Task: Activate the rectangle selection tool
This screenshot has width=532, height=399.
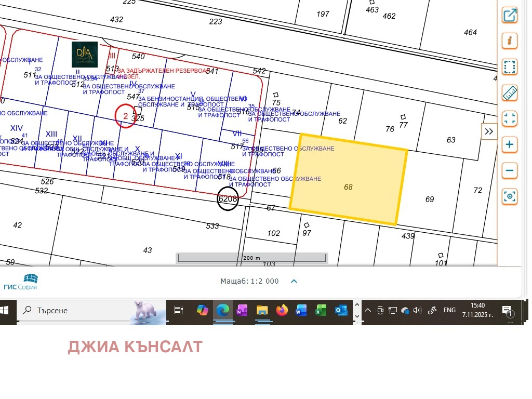Action: point(509,67)
